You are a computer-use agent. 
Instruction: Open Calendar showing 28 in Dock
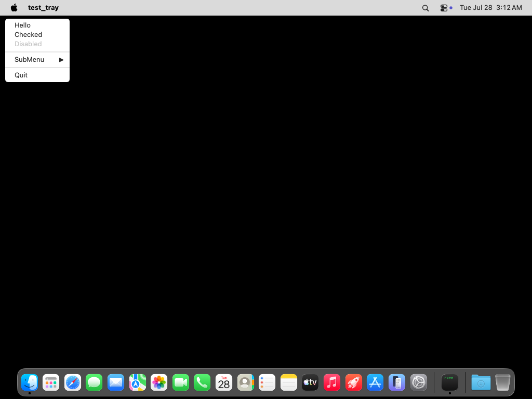point(224,382)
